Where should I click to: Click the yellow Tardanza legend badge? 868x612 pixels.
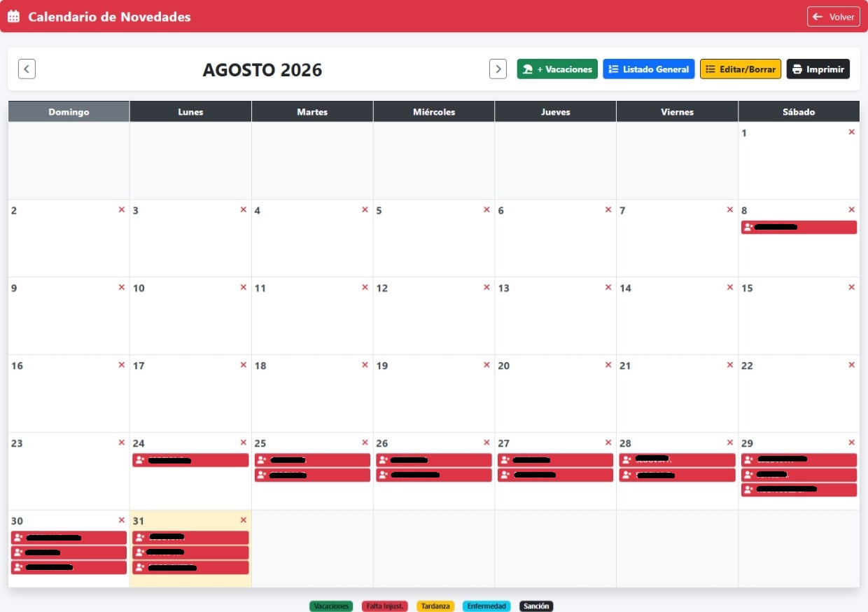(x=435, y=606)
